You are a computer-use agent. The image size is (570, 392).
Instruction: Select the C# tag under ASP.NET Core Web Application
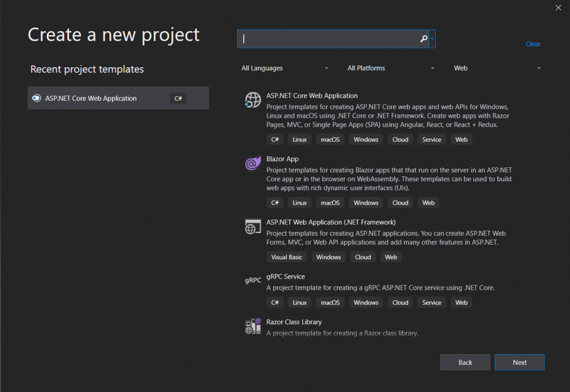point(274,139)
